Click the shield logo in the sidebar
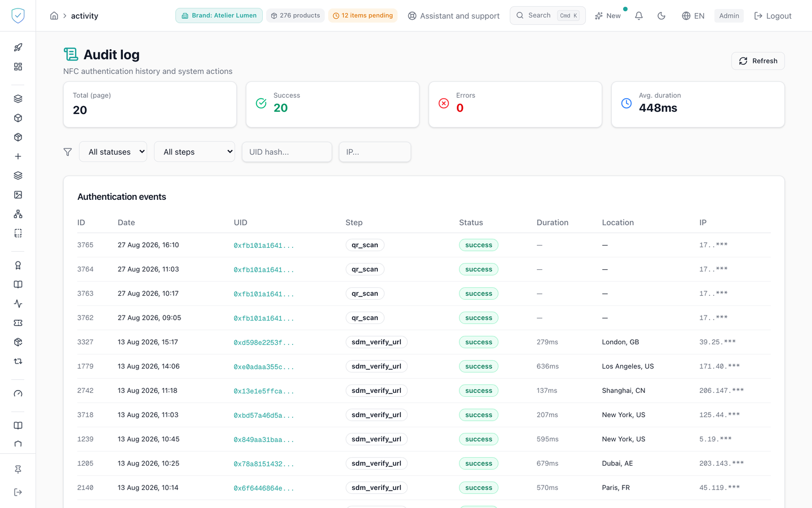The width and height of the screenshot is (812, 508). tap(18, 16)
